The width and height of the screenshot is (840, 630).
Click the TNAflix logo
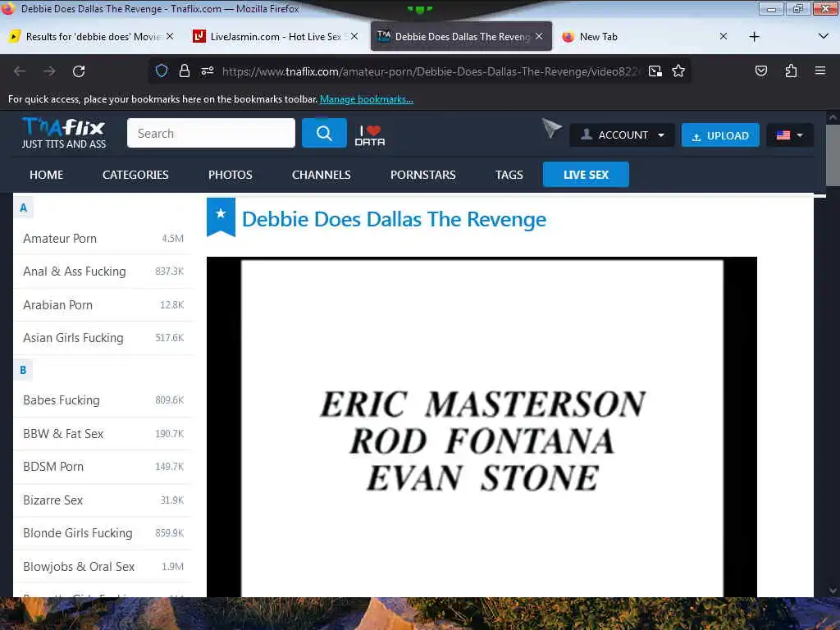coord(64,133)
